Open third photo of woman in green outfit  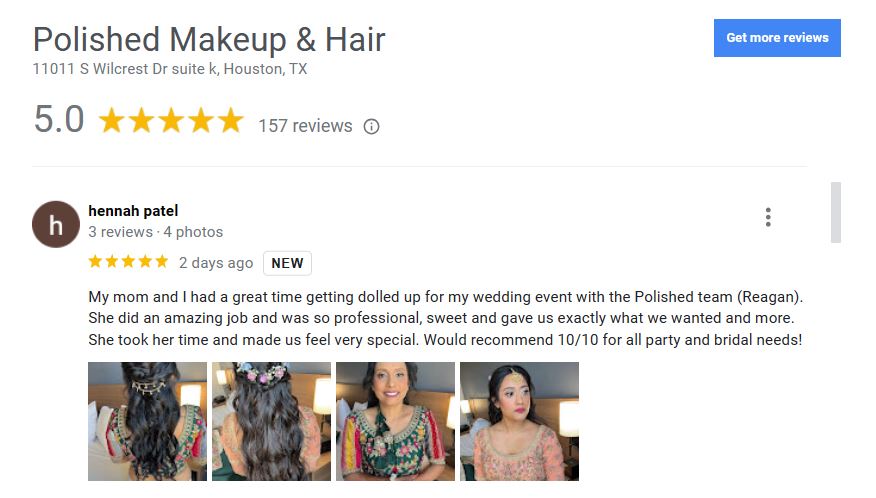pyautogui.click(x=396, y=421)
